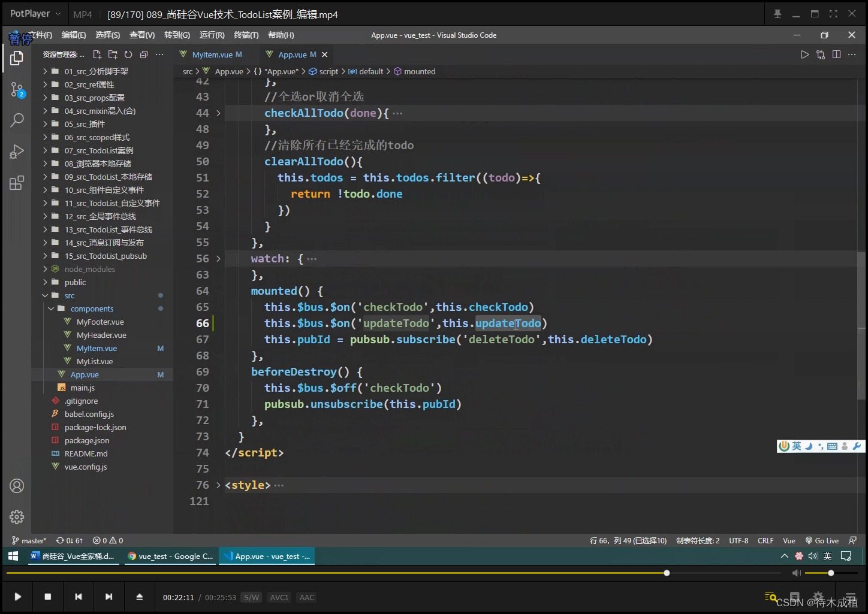Viewport: 868px width, 614px height.
Task: Open 终端(T) menu
Action: (246, 35)
